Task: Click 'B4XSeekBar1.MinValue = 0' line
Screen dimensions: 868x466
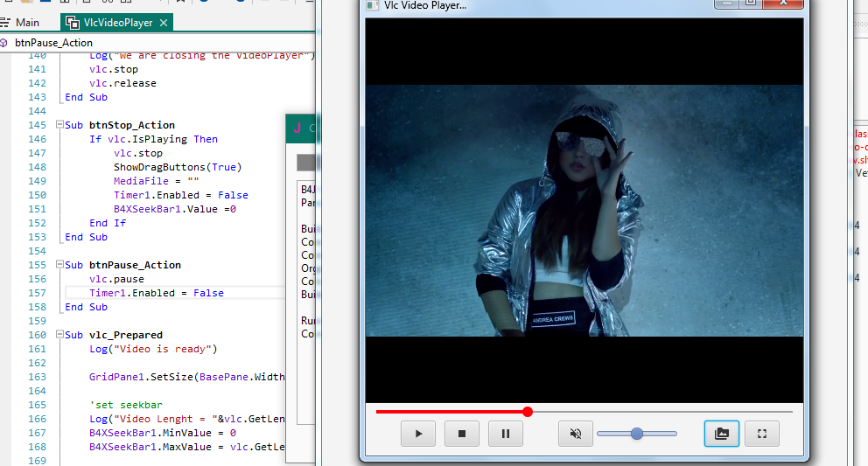Action: [x=163, y=433]
